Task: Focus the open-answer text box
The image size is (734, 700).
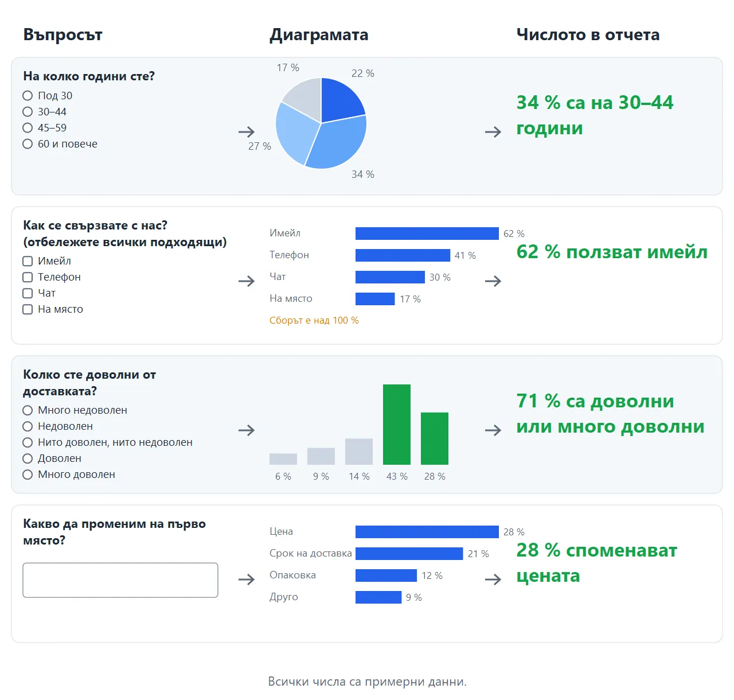Action: pyautogui.click(x=120, y=580)
